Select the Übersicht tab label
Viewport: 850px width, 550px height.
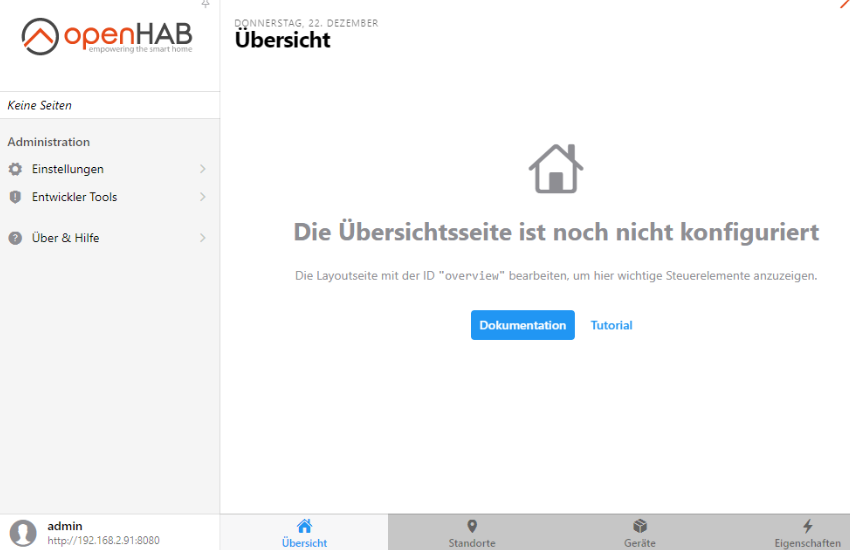[x=304, y=543]
